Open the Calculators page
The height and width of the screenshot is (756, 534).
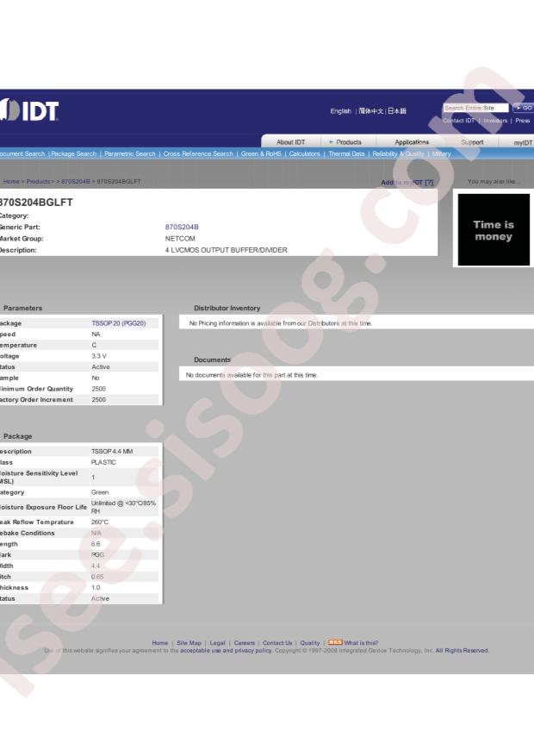[x=304, y=153]
